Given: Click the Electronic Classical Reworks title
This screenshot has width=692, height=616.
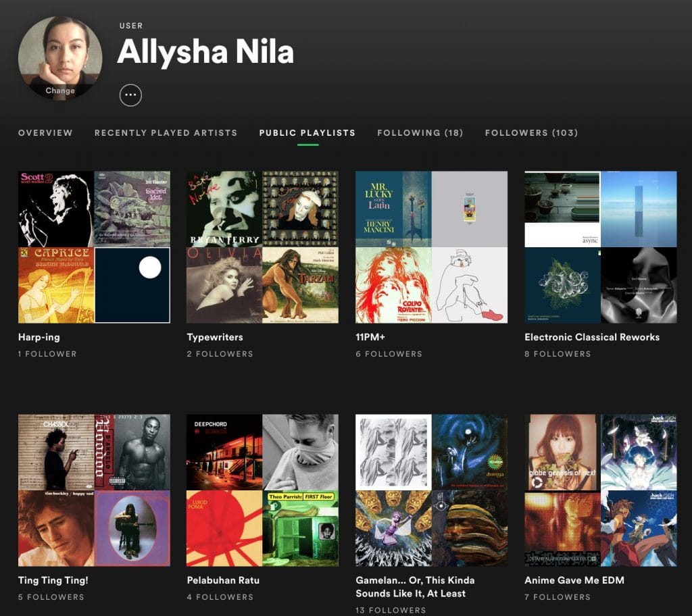Looking at the screenshot, I should (592, 337).
